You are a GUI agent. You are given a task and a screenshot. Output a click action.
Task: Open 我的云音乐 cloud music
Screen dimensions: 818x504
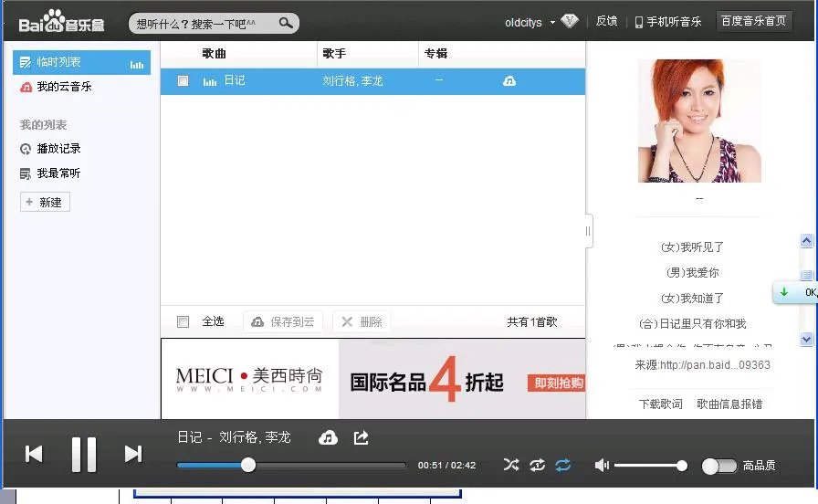point(56,87)
